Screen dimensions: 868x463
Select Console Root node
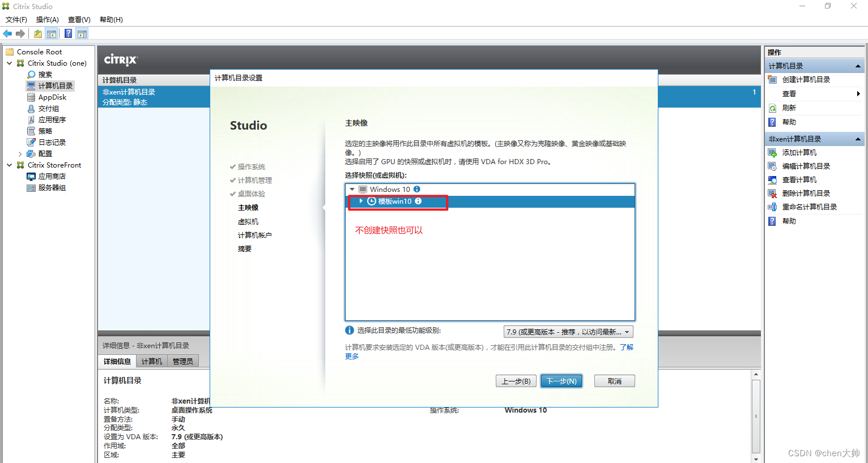39,52
